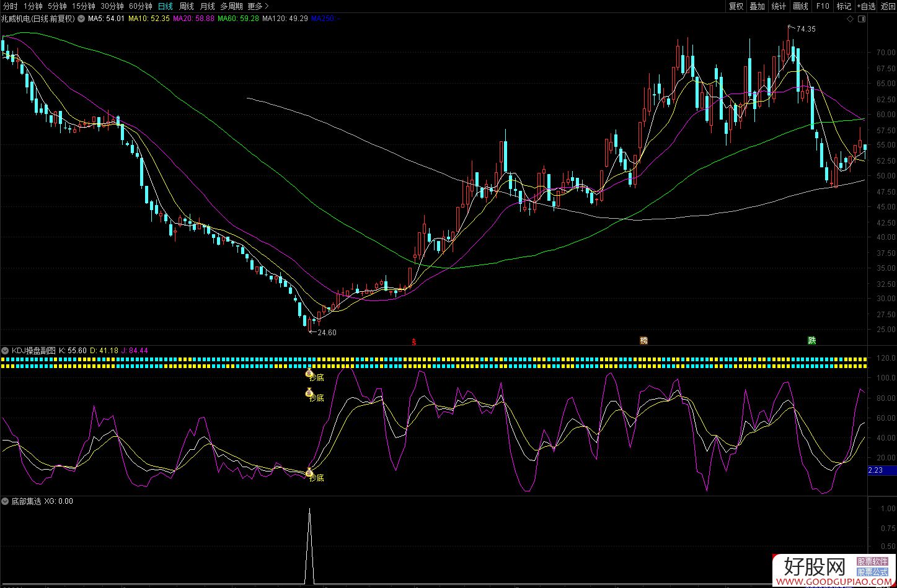Click the 标记 mark button
This screenshot has height=588, width=897.
(844, 6)
